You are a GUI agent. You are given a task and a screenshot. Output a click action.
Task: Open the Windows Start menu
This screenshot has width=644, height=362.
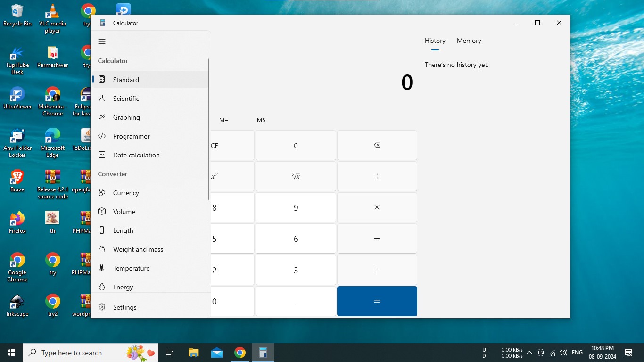[11, 353]
